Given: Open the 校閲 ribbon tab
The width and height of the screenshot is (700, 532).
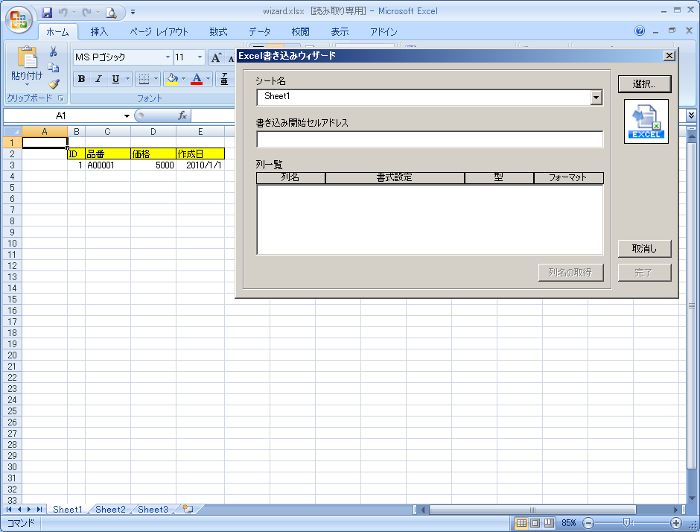Looking at the screenshot, I should tap(300, 32).
